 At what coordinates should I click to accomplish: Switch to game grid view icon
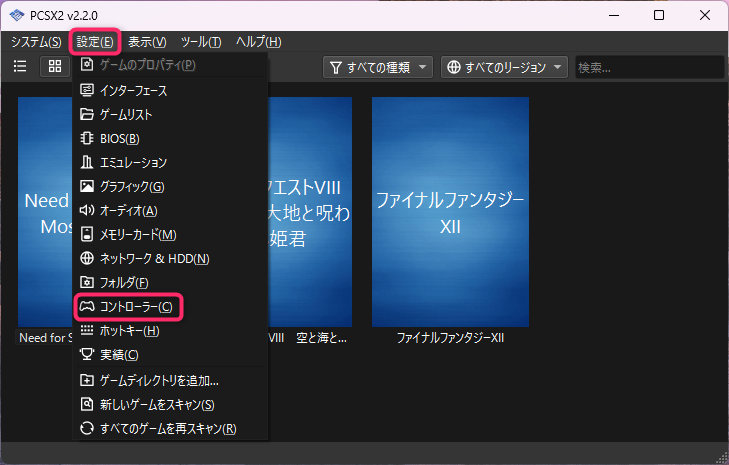(55, 66)
